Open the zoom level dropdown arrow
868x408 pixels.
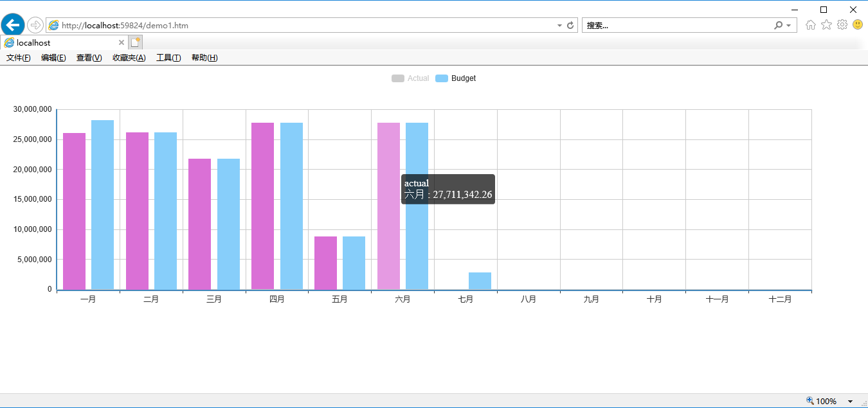tap(851, 401)
